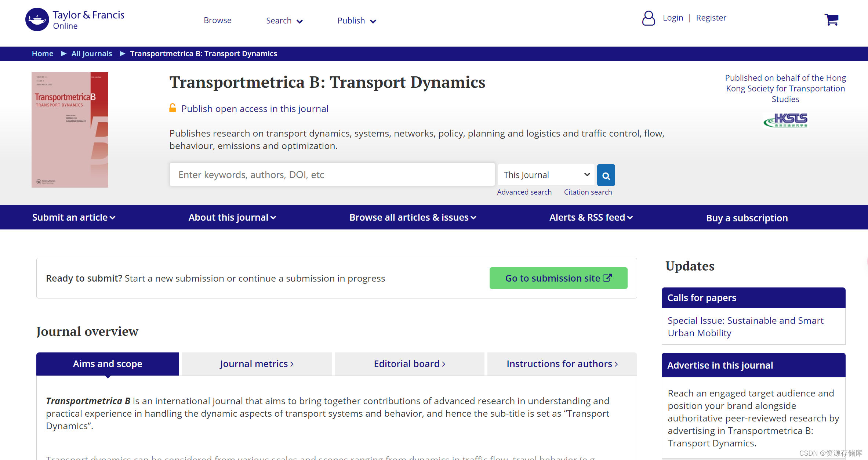This screenshot has width=868, height=460.
Task: Expand the Search menu in top navigation
Action: 284,21
